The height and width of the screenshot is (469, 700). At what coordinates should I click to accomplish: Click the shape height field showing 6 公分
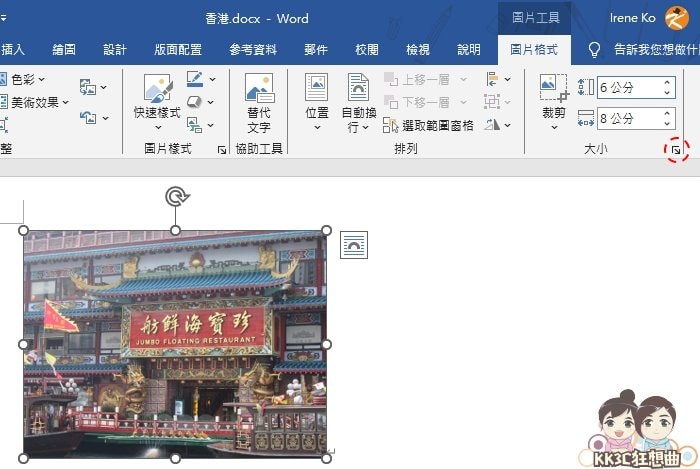click(627, 87)
